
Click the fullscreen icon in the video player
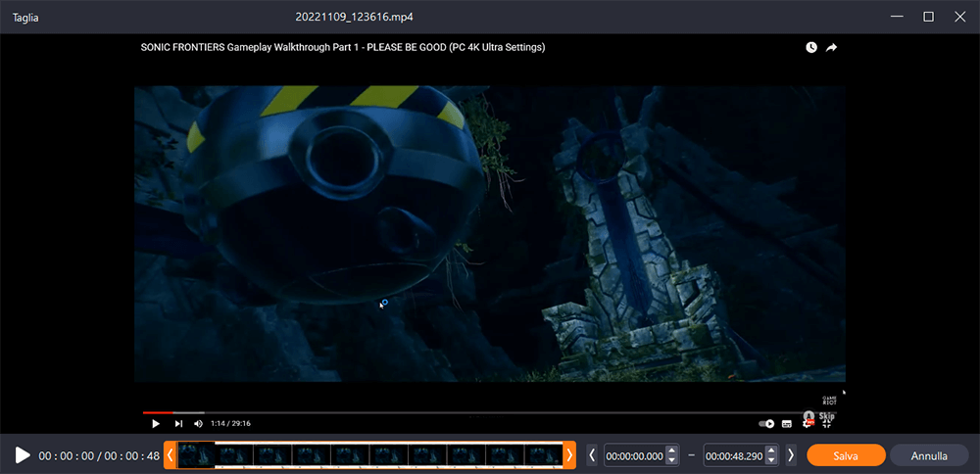[x=828, y=424]
